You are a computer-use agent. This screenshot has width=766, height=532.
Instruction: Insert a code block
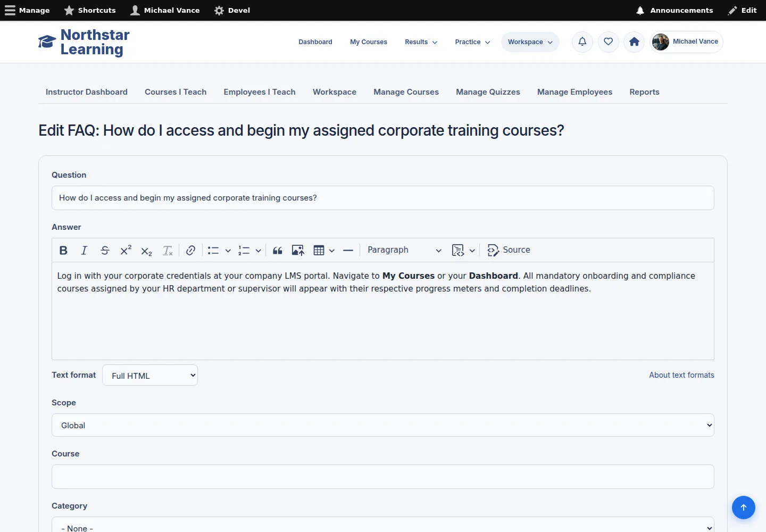point(457,250)
